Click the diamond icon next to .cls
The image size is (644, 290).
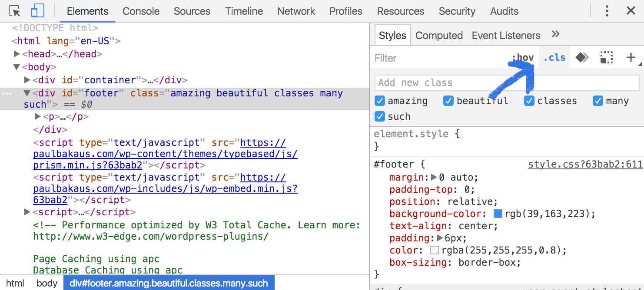pos(581,57)
